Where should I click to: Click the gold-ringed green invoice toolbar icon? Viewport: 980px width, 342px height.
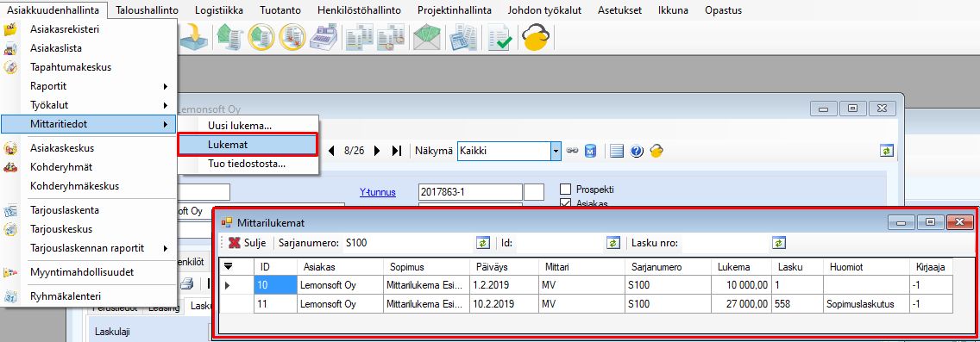pos(262,37)
